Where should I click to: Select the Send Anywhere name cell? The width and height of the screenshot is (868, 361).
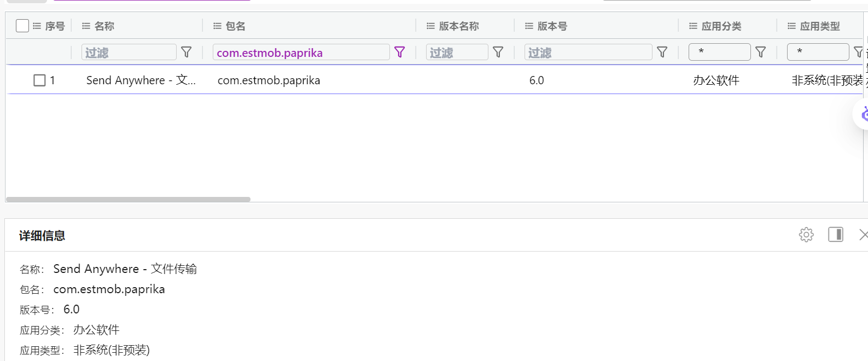pyautogui.click(x=141, y=80)
